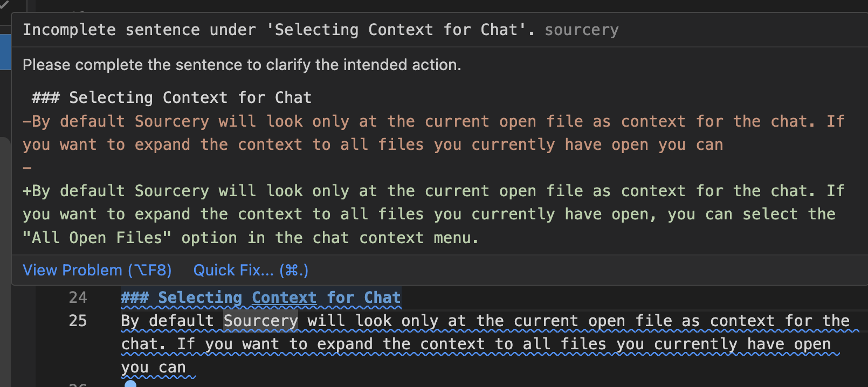Open the Quick Fix menu link
The width and height of the screenshot is (868, 387).
251,270
